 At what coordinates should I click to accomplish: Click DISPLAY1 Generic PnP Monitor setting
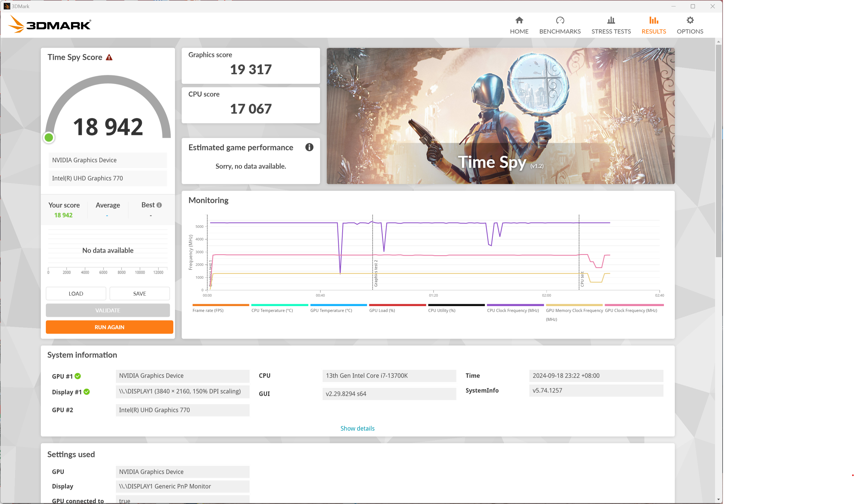click(x=182, y=487)
